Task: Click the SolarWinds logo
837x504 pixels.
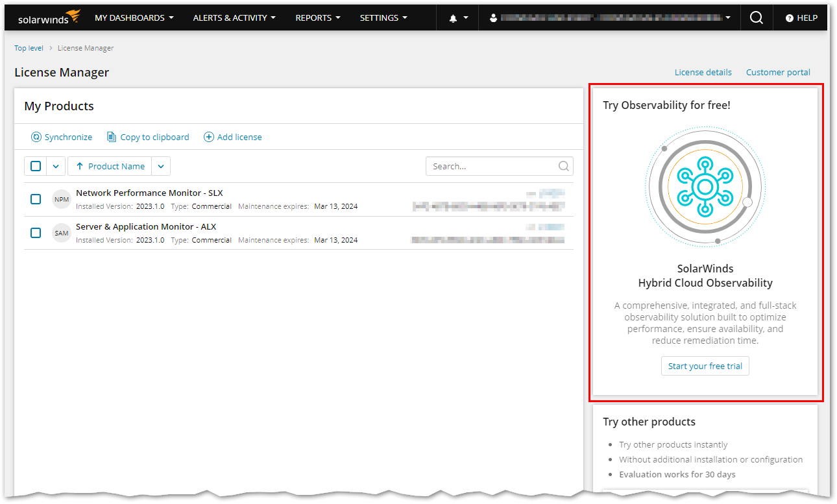Action: [49, 18]
